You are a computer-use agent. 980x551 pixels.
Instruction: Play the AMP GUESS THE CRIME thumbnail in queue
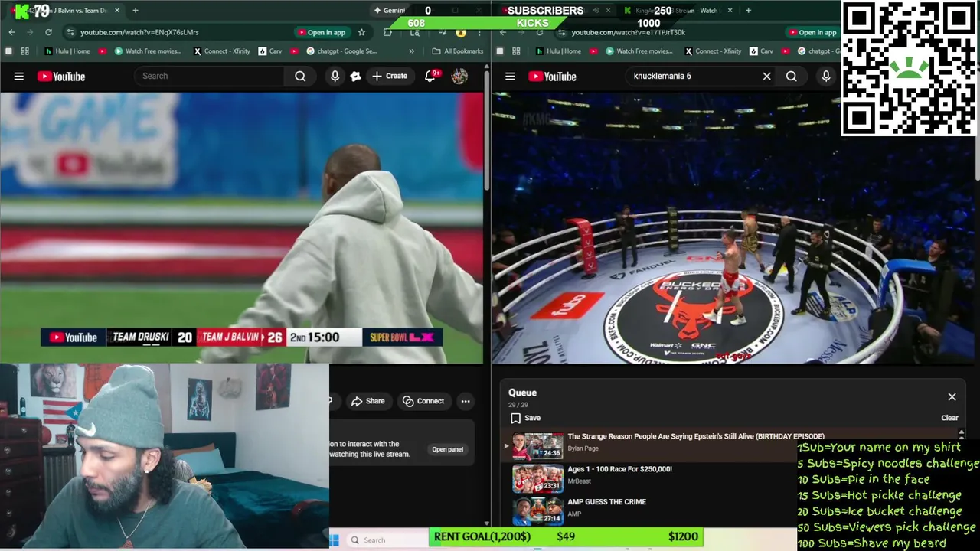[537, 510]
